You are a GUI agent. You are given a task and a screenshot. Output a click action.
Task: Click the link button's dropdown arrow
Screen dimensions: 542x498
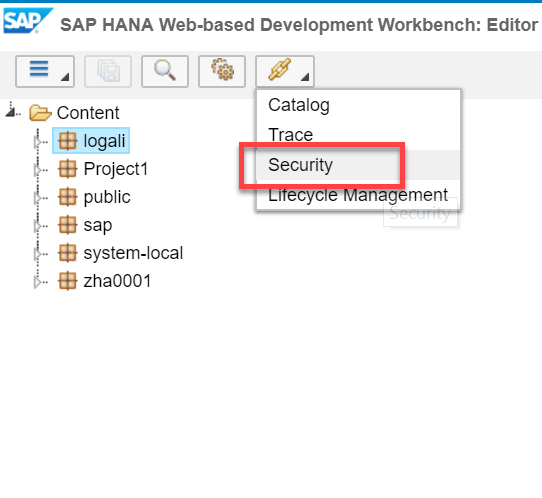[305, 77]
